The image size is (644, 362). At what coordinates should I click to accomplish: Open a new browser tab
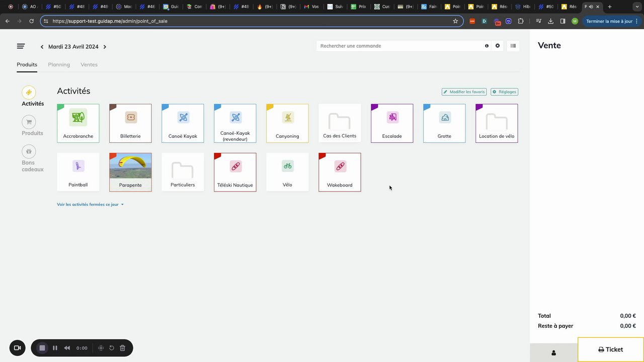(x=610, y=7)
